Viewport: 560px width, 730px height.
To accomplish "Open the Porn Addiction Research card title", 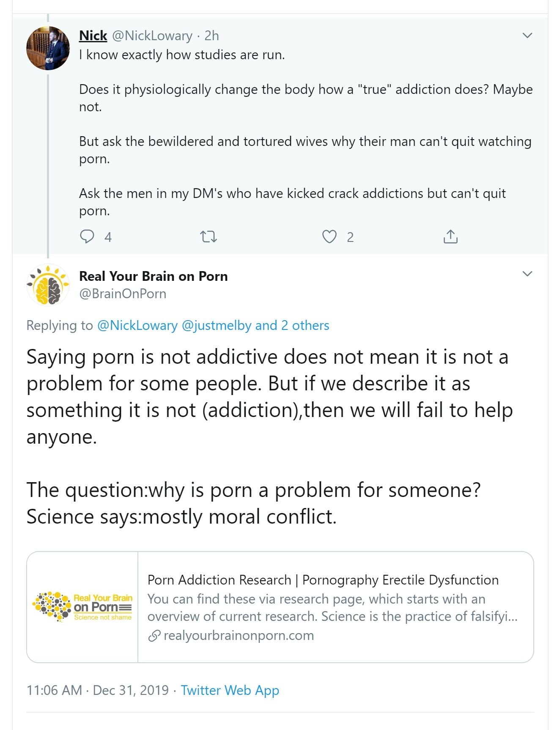I will point(323,580).
